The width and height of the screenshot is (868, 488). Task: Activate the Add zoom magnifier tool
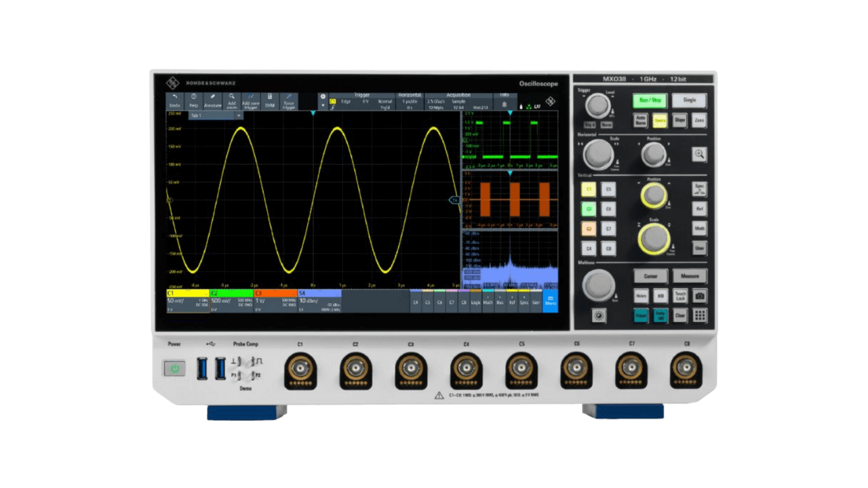232,100
